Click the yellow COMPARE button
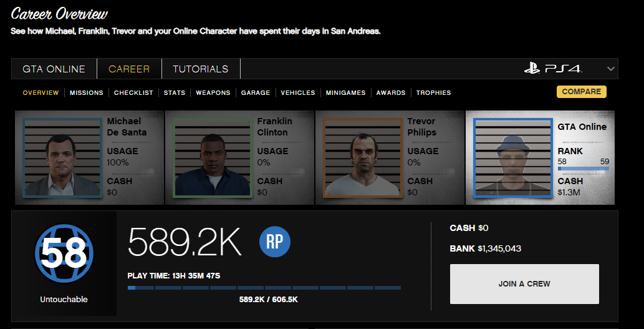 pos(582,92)
